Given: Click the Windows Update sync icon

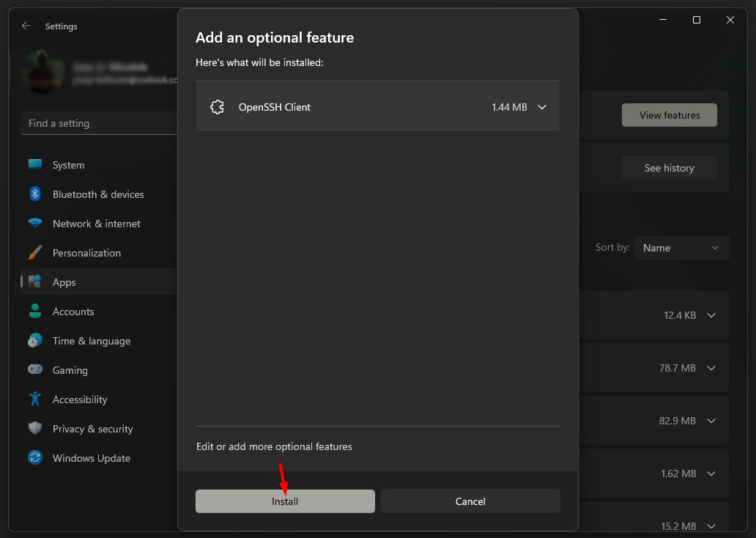Looking at the screenshot, I should [x=35, y=457].
